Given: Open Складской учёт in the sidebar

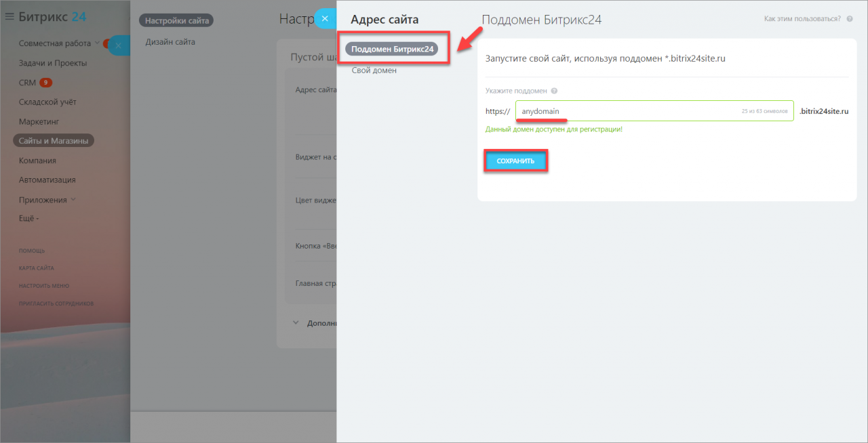Looking at the screenshot, I should tap(47, 102).
